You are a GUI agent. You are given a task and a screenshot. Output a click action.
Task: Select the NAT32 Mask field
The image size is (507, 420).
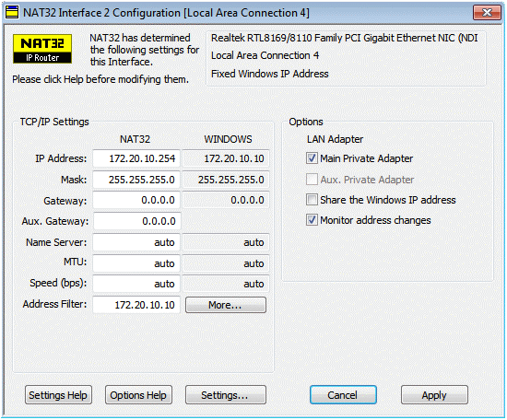coord(136,180)
